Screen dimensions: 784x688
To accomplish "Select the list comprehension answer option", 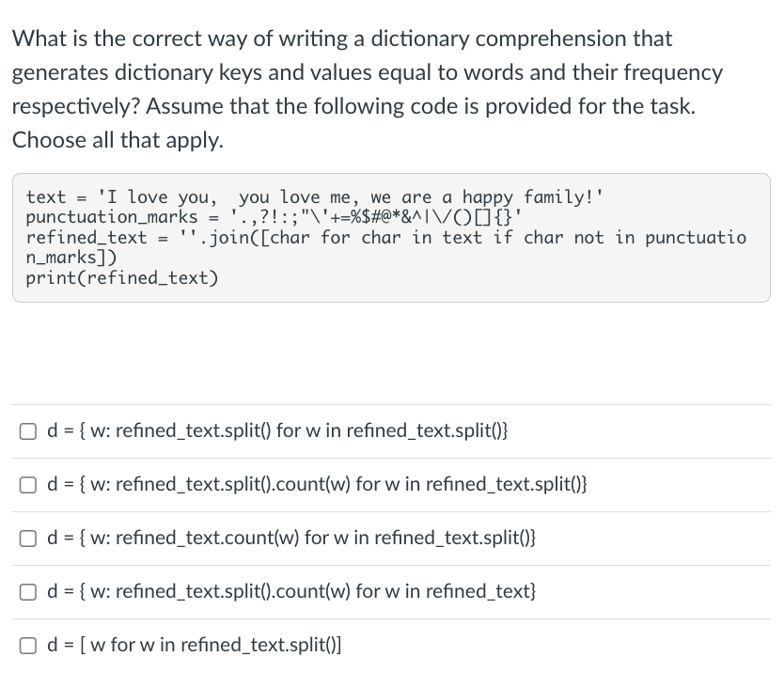I will 195,645.
